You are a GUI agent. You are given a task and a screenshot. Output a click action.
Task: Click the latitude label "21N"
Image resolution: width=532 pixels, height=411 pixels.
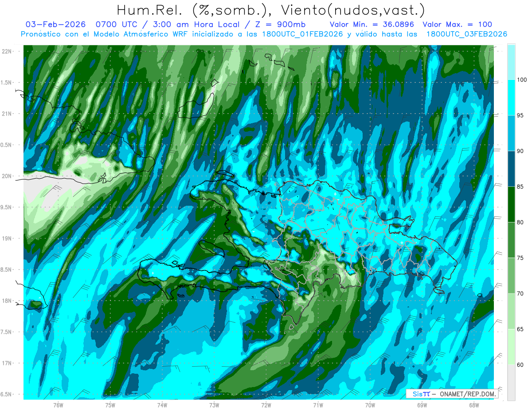[x=7, y=114]
